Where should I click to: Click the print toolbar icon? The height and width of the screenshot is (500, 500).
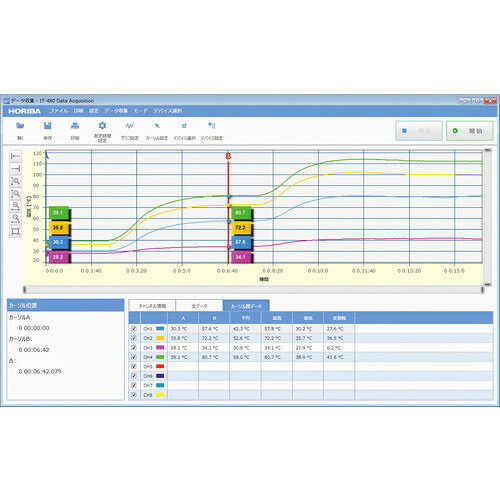[x=75, y=126]
